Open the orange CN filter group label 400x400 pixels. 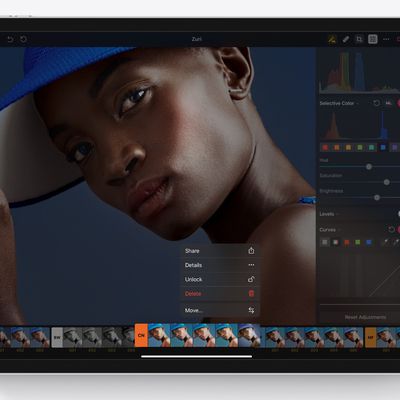coord(141,335)
